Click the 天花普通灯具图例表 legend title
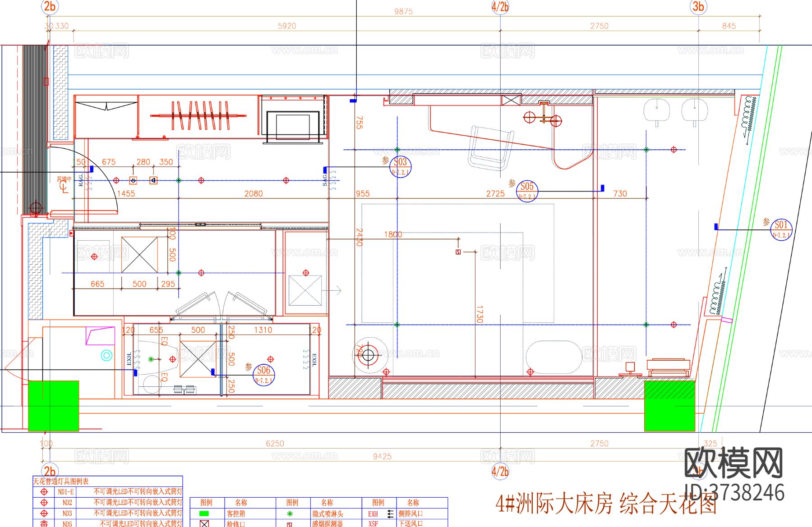This screenshot has width=812, height=527. 61,481
